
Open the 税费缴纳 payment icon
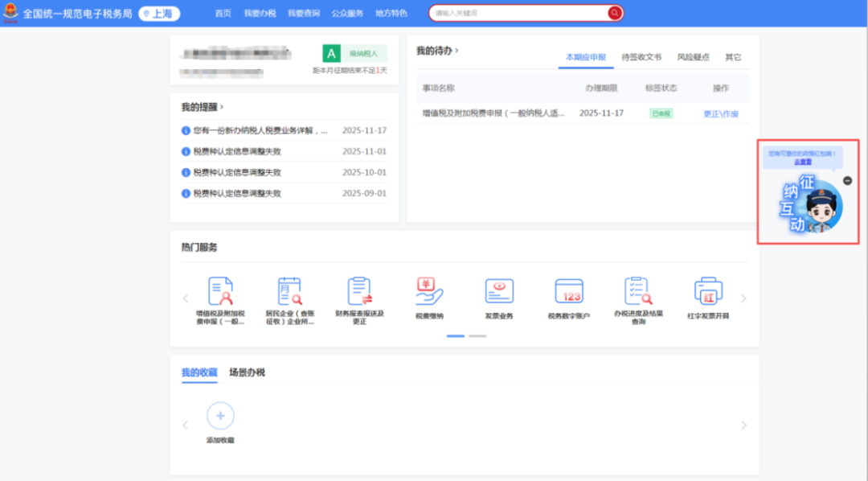coord(429,291)
